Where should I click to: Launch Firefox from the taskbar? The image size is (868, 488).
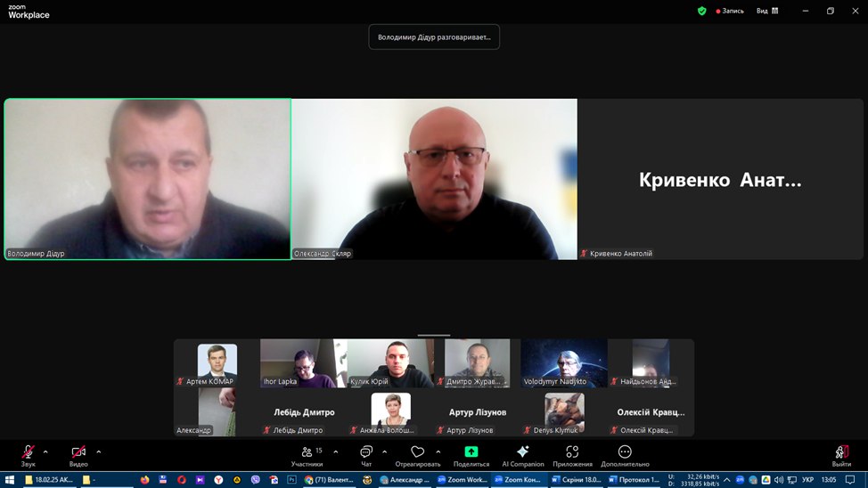click(x=144, y=480)
